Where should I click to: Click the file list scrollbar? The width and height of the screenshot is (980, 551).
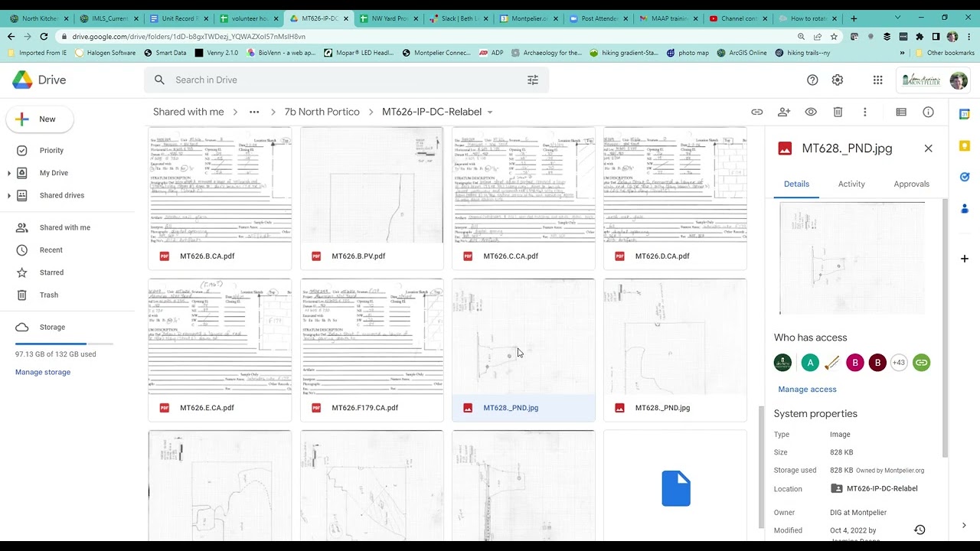[x=760, y=466]
